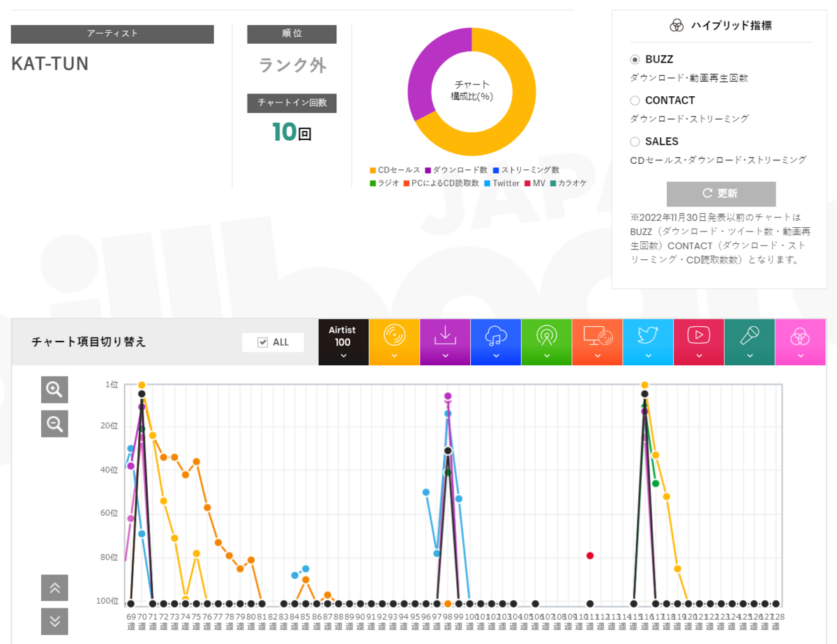Select the BUZZ radio button
837x644 pixels.
click(x=635, y=60)
